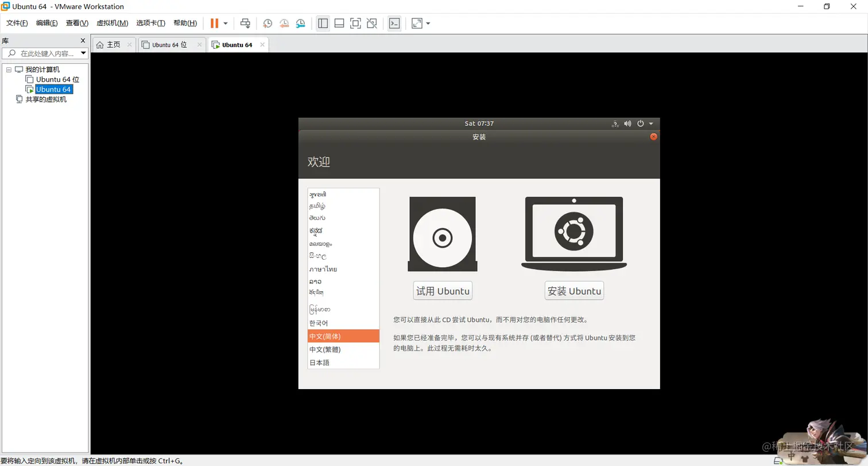Toggle the library sidebar view icon
The width and height of the screenshot is (868, 466).
pos(323,23)
